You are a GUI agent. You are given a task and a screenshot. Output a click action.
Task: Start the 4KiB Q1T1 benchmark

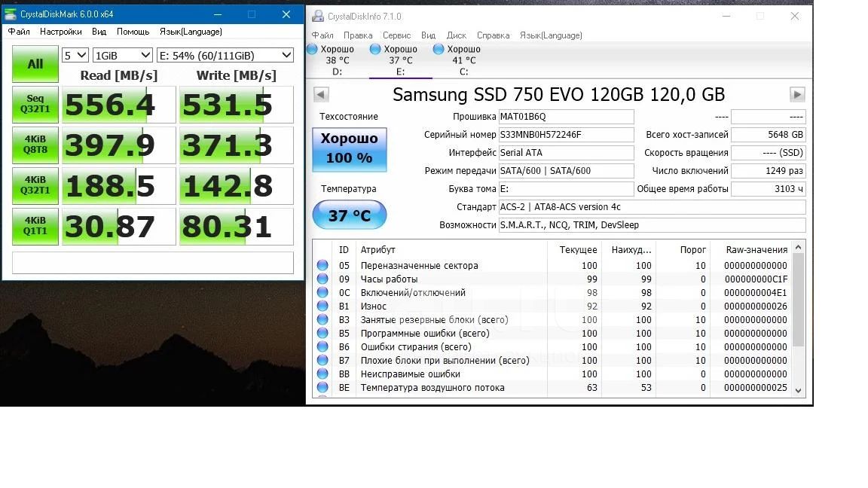point(35,226)
